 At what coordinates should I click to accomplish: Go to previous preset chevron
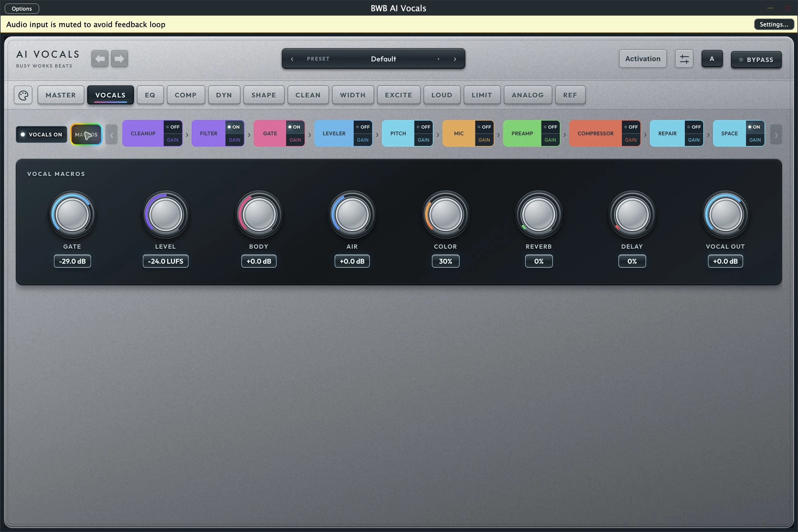(x=292, y=59)
